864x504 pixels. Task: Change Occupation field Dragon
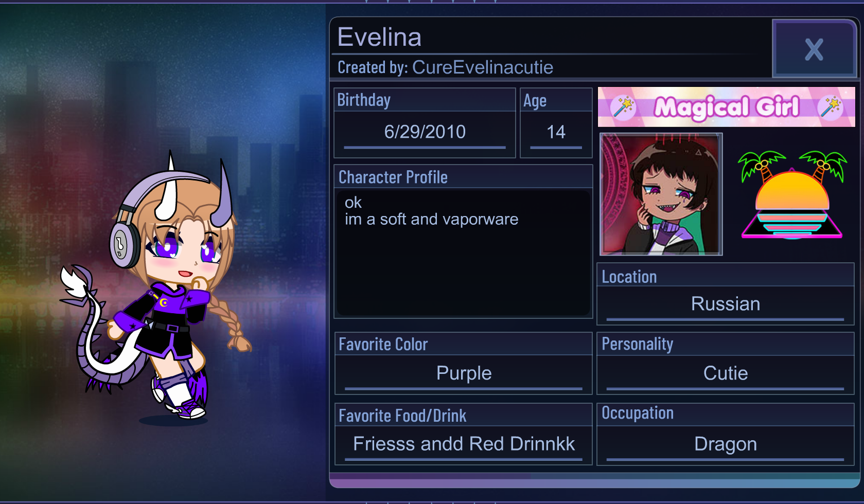click(726, 444)
